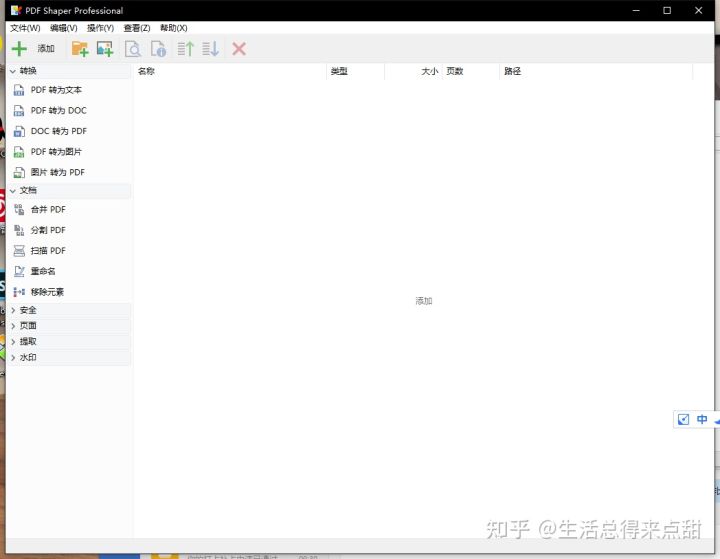720x559 pixels.
Task: Show file properties info icon
Action: (x=158, y=49)
